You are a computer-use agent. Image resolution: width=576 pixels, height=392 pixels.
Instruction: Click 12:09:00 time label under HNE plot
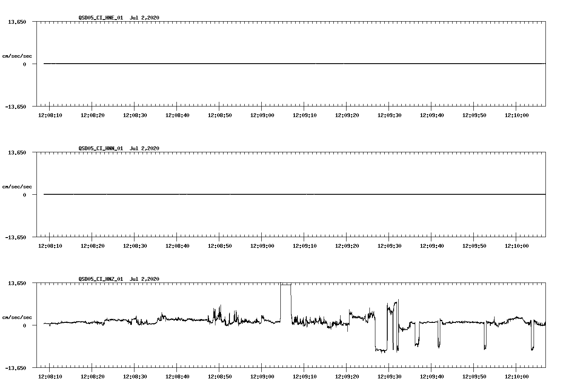click(262, 115)
